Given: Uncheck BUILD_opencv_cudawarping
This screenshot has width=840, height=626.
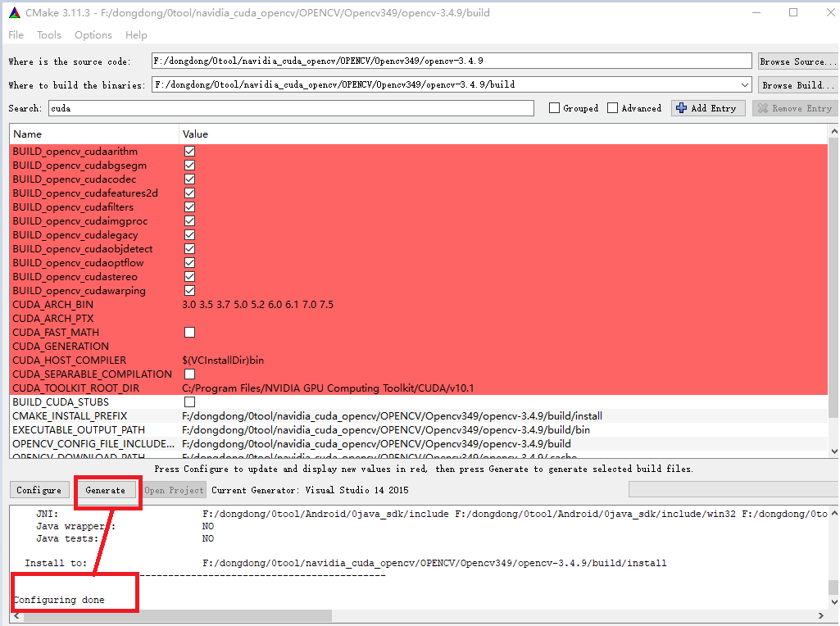Looking at the screenshot, I should coord(189,291).
